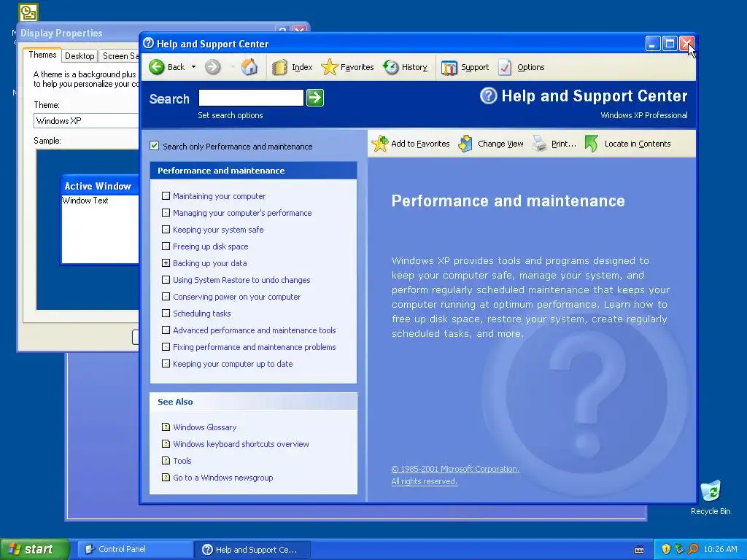The height and width of the screenshot is (560, 747).
Task: Click the Microsoft Corporation copyright link
Action: (x=455, y=469)
